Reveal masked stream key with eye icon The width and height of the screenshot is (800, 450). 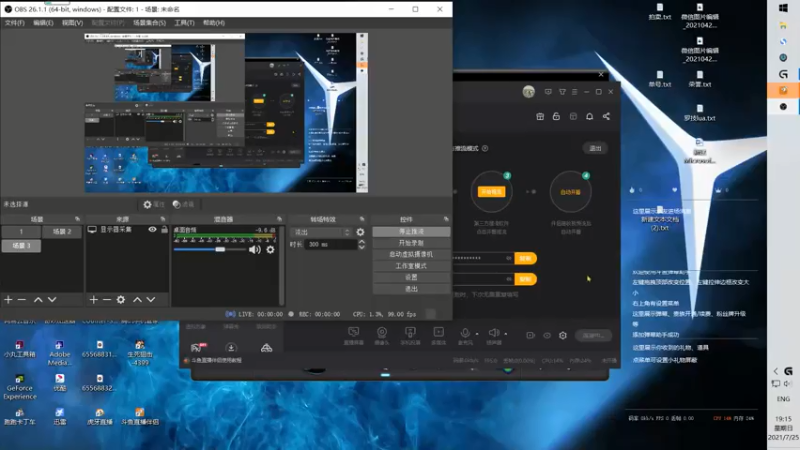tap(509, 258)
